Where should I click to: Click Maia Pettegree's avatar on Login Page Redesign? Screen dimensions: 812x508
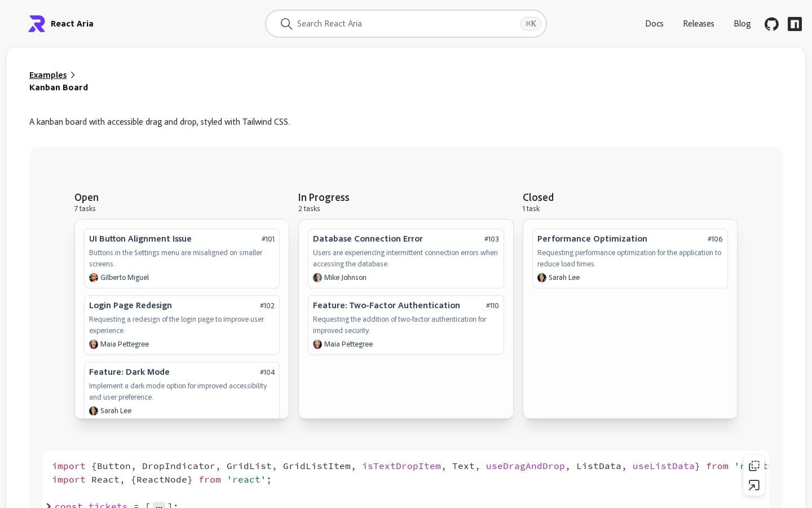tap(94, 344)
